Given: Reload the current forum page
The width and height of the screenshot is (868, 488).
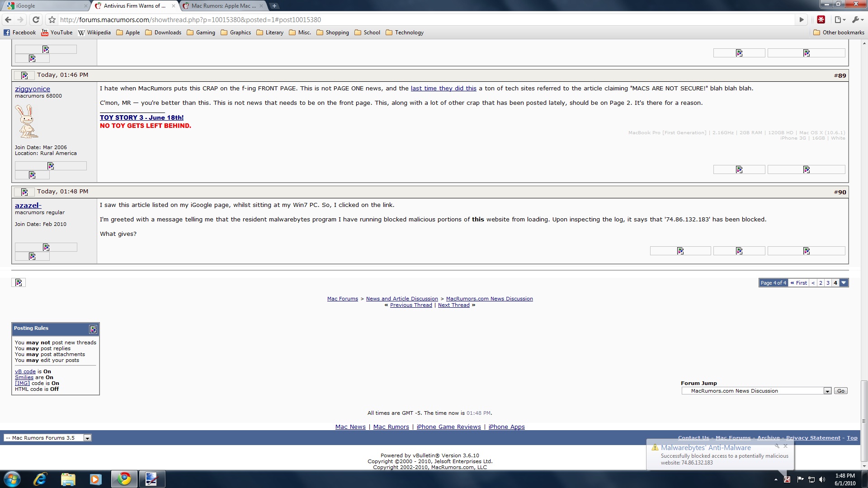Looking at the screenshot, I should click(x=36, y=20).
